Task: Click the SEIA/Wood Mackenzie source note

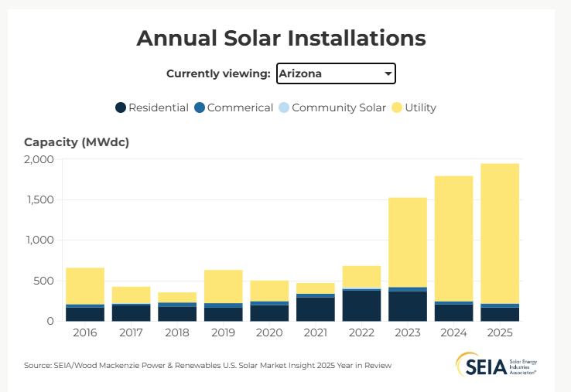Action: pyautogui.click(x=207, y=365)
